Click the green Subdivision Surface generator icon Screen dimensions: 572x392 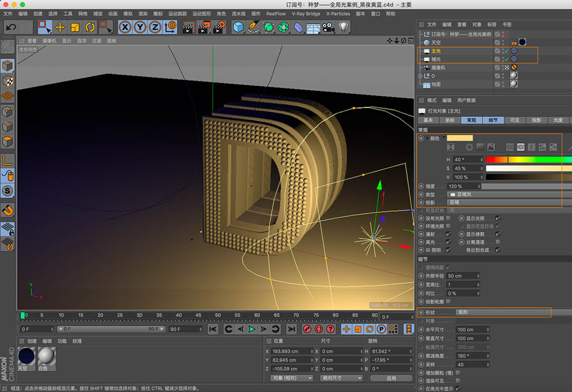(x=268, y=27)
